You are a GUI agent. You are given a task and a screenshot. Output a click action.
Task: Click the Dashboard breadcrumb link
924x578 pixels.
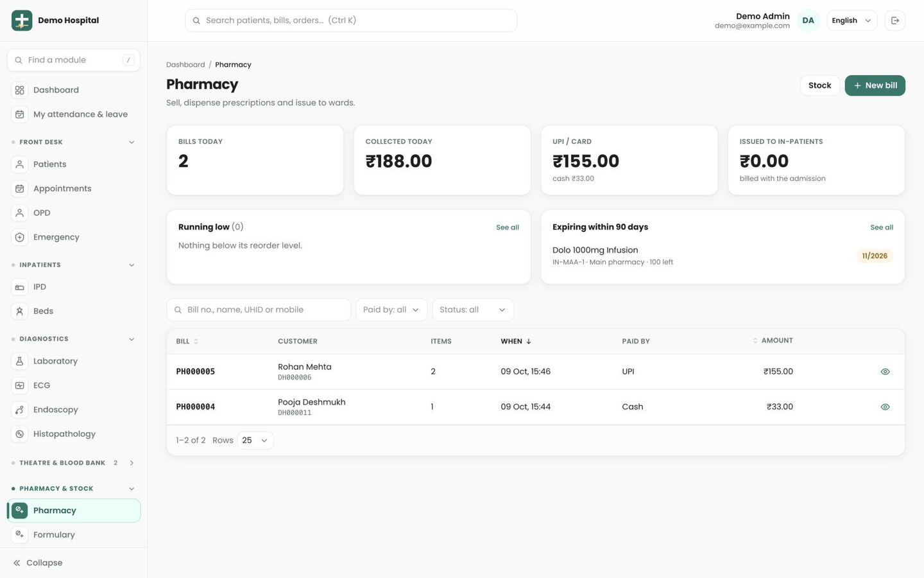(x=185, y=65)
